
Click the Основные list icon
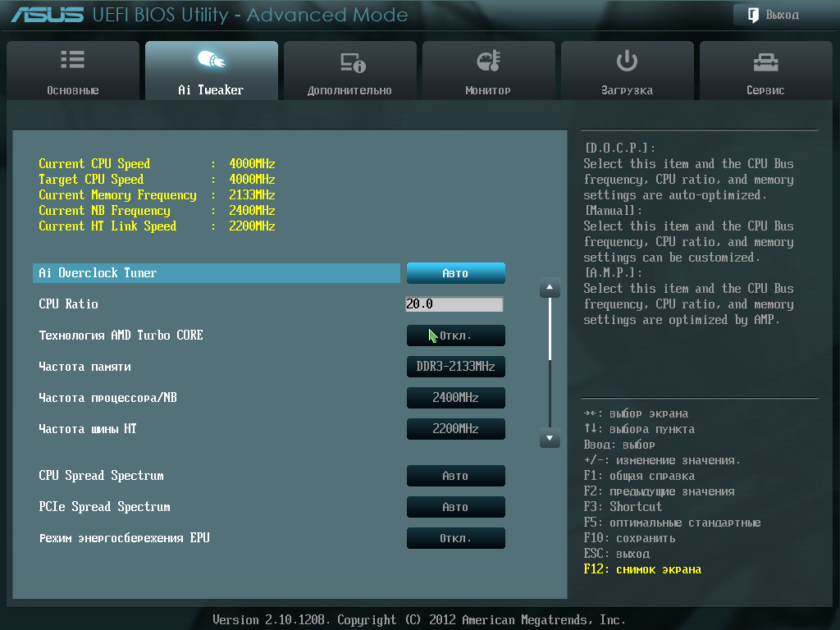(x=72, y=59)
